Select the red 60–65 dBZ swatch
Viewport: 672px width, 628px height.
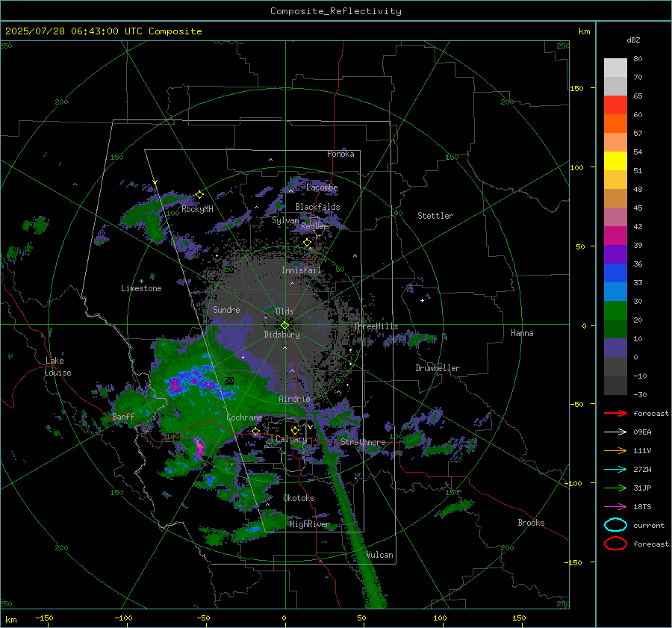click(615, 105)
